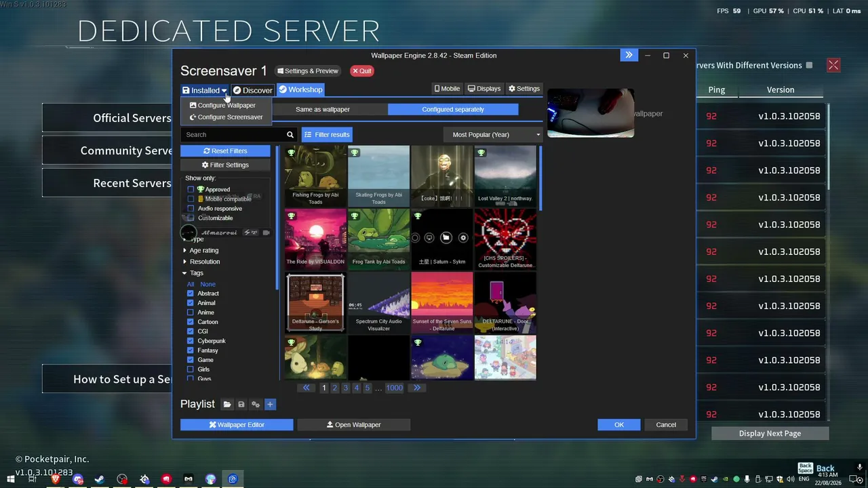This screenshot has height=488, width=868.
Task: Open Settings & Preview for screensaver
Action: click(308, 71)
